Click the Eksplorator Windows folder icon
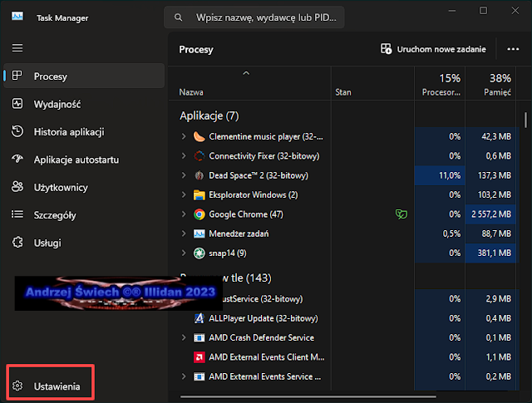Viewport: 532px width, 403px height. (199, 195)
